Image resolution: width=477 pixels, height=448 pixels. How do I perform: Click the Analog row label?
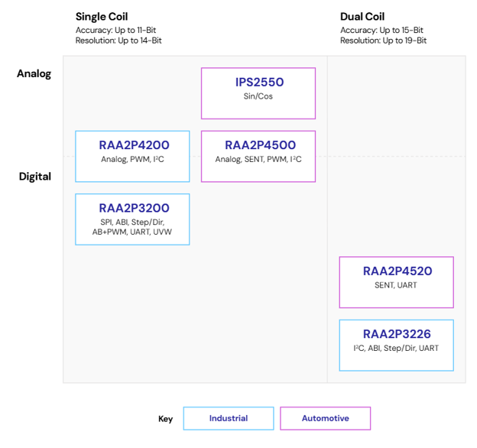point(34,74)
